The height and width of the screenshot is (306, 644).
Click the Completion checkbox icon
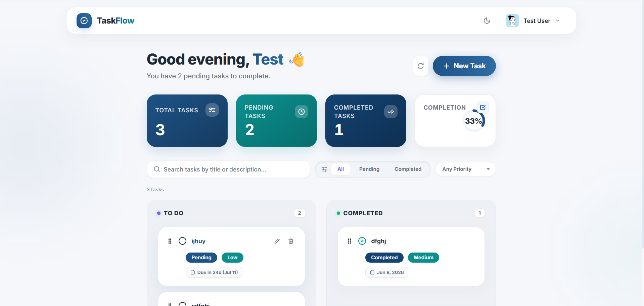483,108
